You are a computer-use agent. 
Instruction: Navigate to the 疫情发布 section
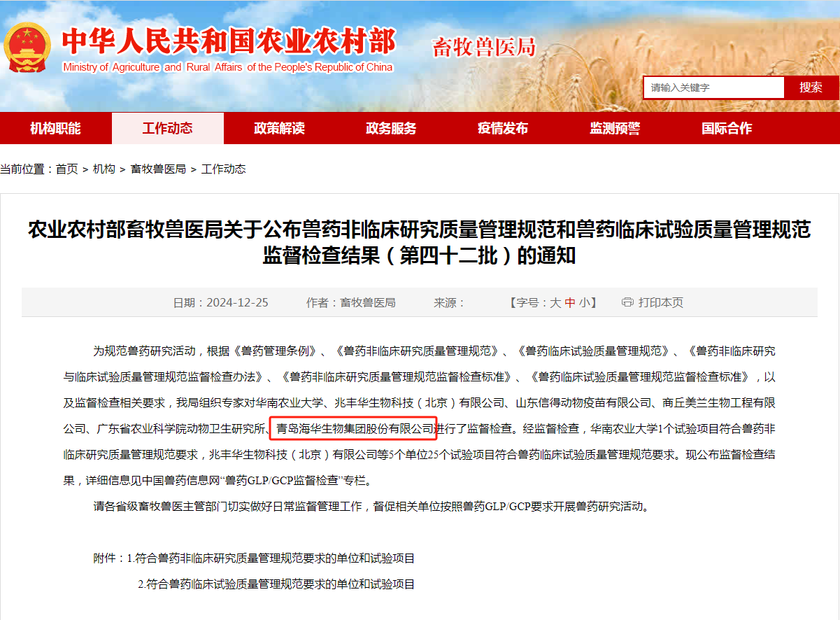pyautogui.click(x=503, y=128)
